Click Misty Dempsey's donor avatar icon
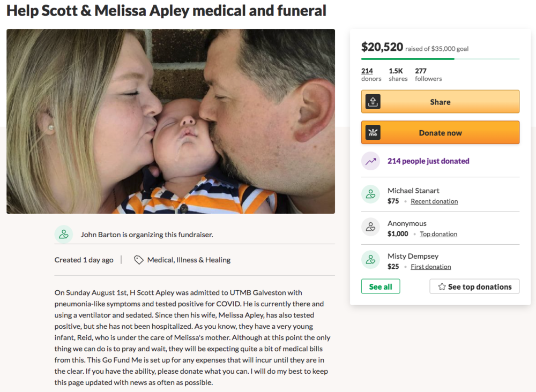The width and height of the screenshot is (536, 392). [370, 260]
